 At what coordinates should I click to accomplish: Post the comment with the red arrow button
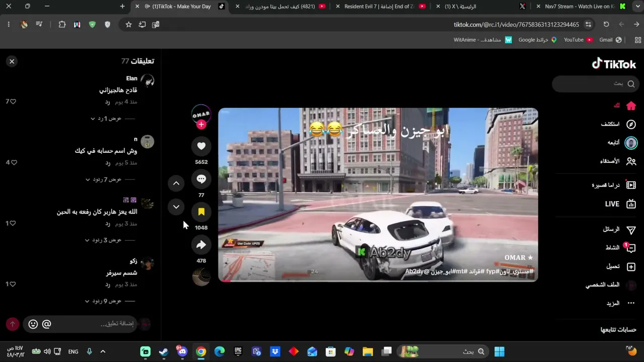(x=13, y=324)
